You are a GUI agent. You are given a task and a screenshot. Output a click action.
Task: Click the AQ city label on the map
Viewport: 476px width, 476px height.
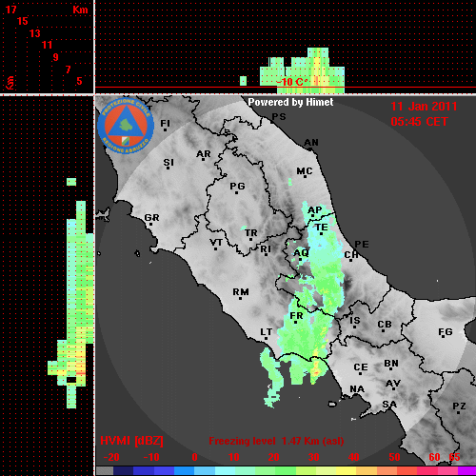(x=301, y=253)
